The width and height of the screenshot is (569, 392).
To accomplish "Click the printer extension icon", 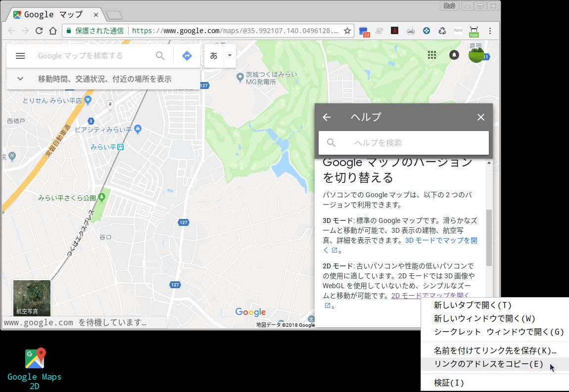I will click(410, 31).
